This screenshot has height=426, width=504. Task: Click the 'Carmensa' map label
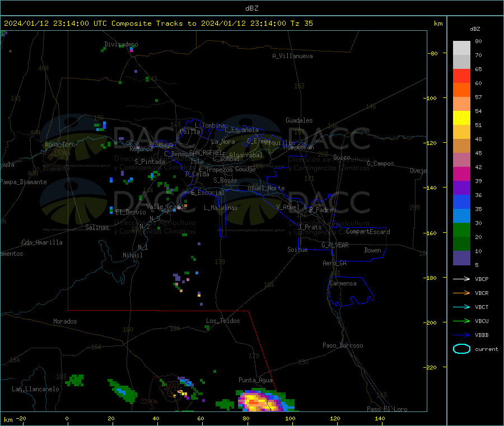[343, 283]
